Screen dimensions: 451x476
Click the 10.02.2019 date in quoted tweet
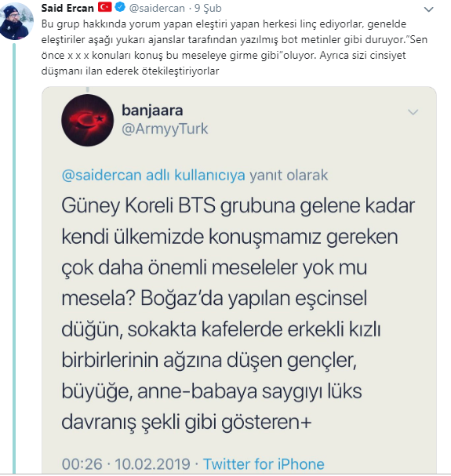click(x=152, y=464)
